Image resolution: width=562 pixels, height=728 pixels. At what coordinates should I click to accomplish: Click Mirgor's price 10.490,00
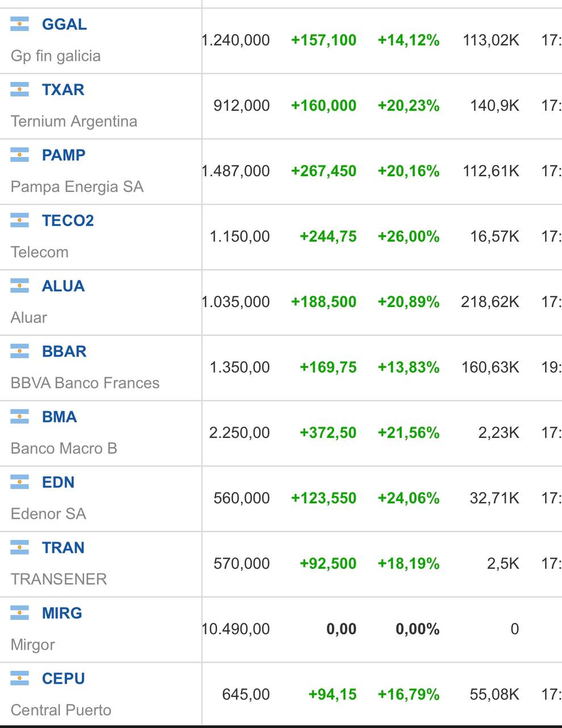click(x=236, y=629)
